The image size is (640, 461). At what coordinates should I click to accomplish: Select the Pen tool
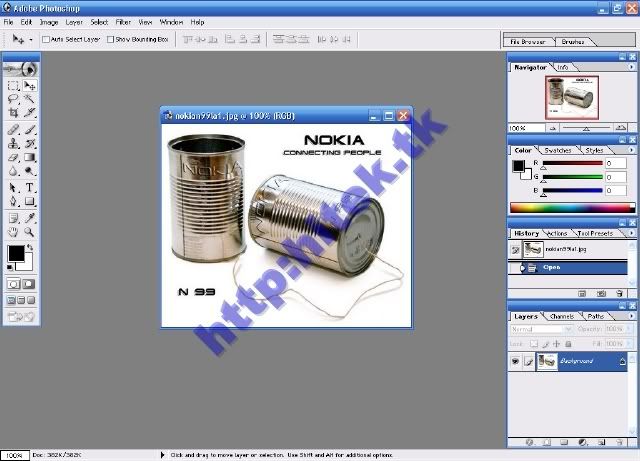pyautogui.click(x=13, y=201)
